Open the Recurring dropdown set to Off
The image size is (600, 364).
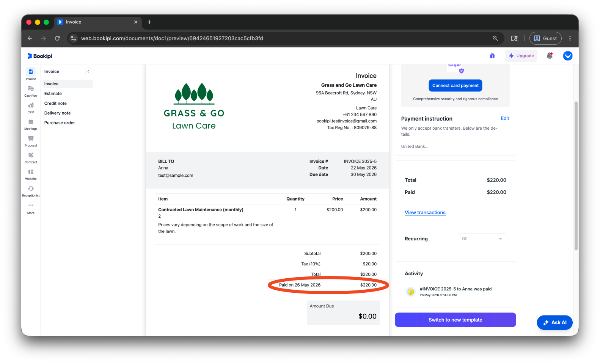point(482,239)
